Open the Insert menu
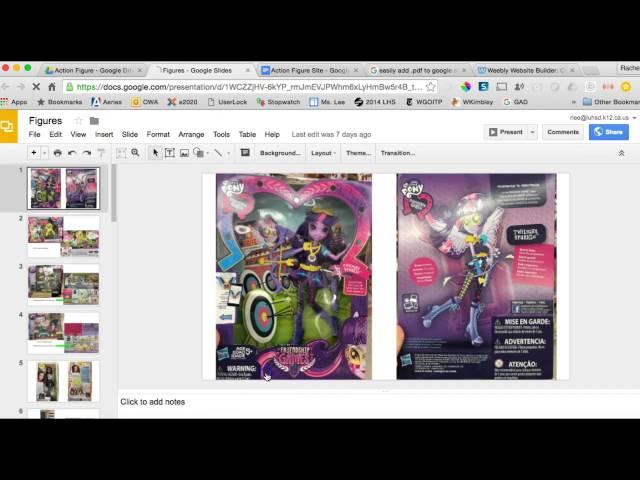This screenshot has height=480, width=640. pos(104,134)
